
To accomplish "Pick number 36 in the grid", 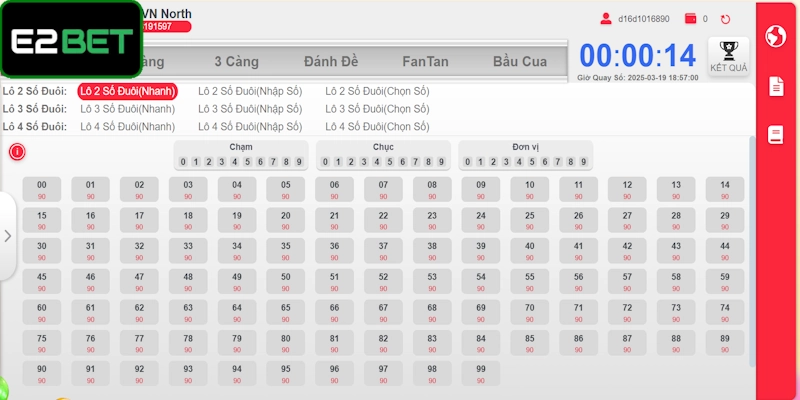I will [334, 251].
